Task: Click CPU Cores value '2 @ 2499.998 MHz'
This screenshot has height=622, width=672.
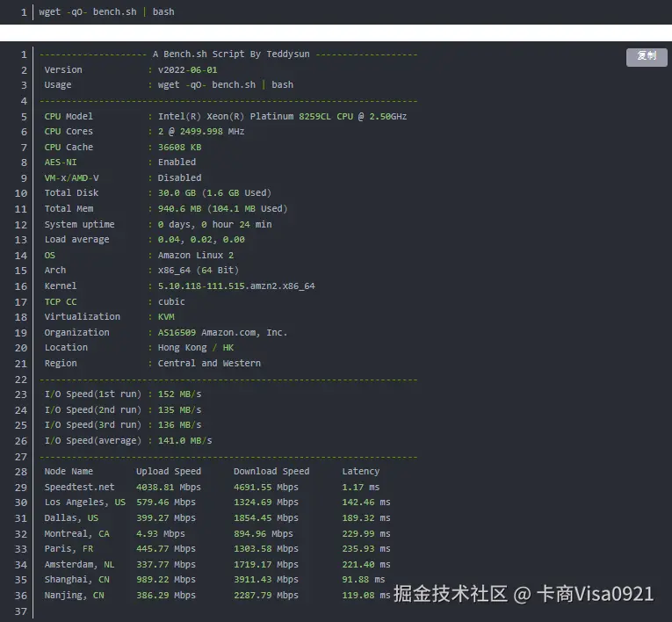Action: tap(201, 132)
